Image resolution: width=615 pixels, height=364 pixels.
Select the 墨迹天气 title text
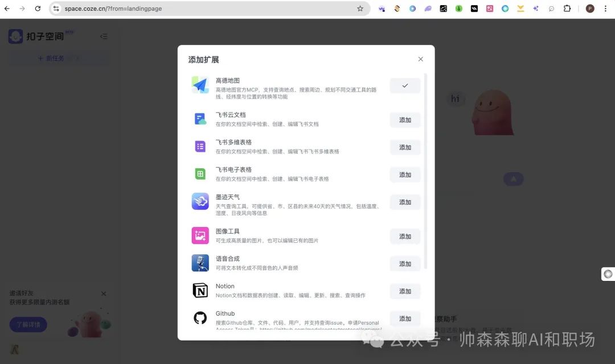227,197
